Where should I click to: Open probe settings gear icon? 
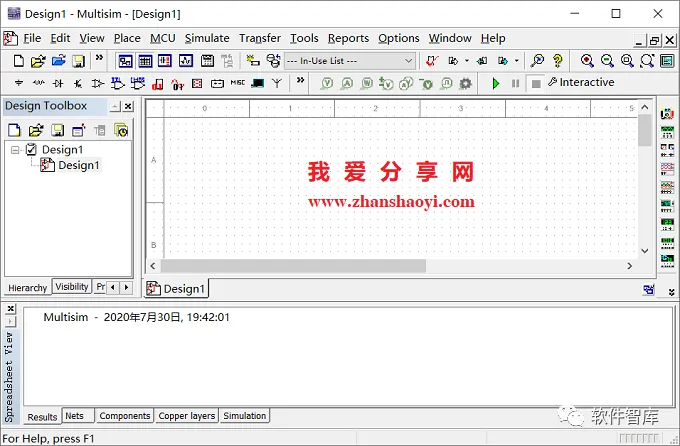[x=465, y=83]
